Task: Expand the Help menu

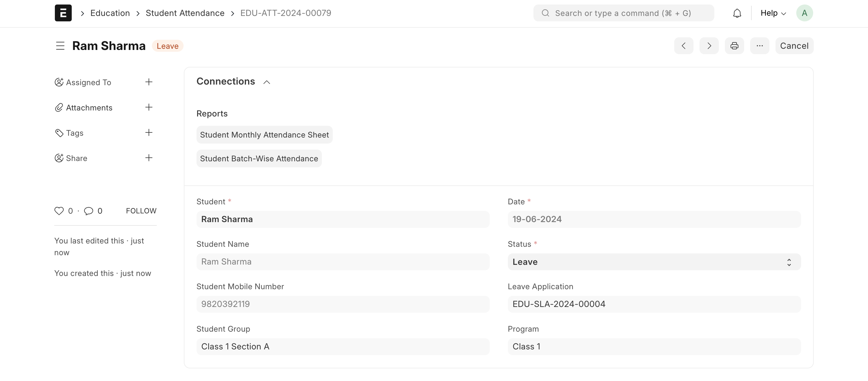Action: (773, 13)
